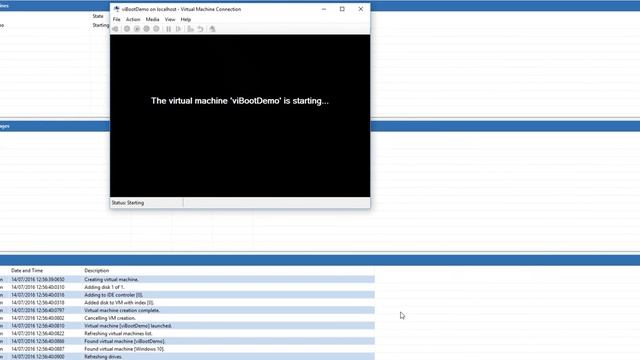Select log row 'Adding disk 1 of 1.'

[x=187, y=287]
